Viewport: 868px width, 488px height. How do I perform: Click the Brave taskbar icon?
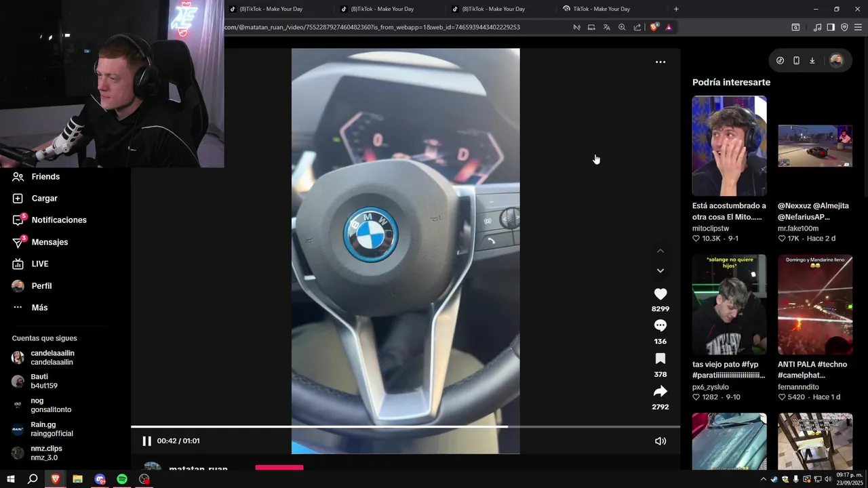click(x=55, y=479)
